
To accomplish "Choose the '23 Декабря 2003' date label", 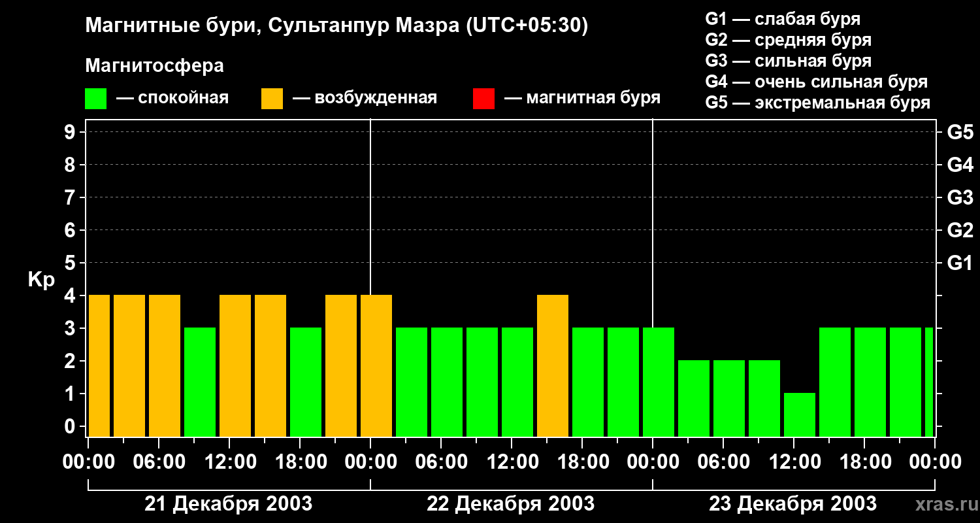I will [792, 504].
